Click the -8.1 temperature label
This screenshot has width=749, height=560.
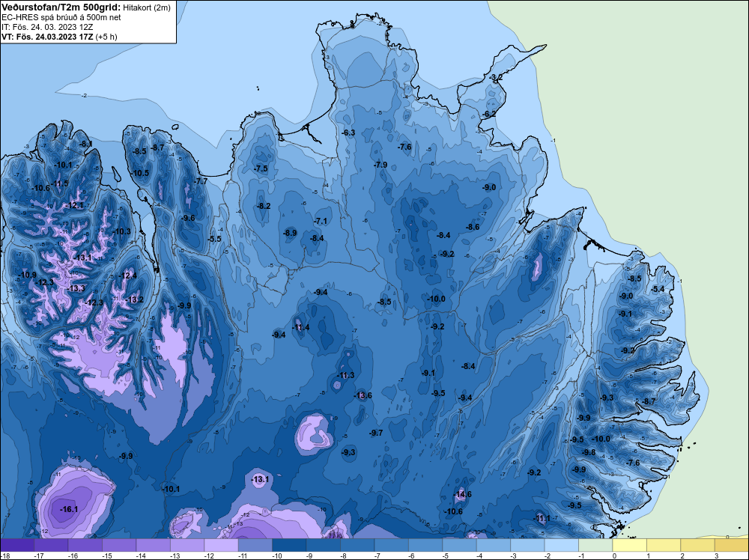[x=85, y=144]
